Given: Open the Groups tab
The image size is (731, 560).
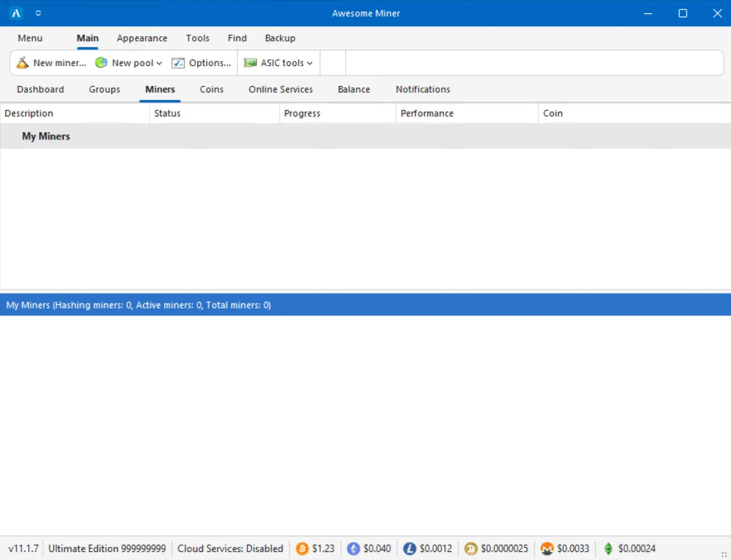Looking at the screenshot, I should 105,89.
